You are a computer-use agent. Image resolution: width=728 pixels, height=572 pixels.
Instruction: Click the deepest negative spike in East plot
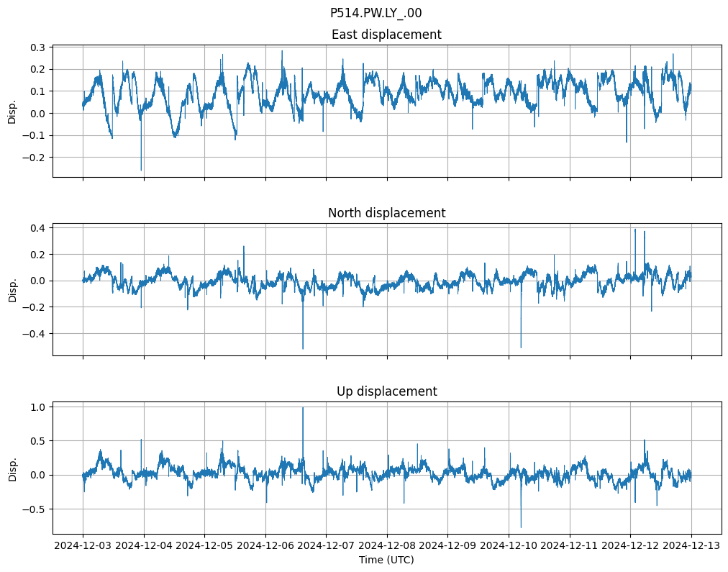pos(141,169)
